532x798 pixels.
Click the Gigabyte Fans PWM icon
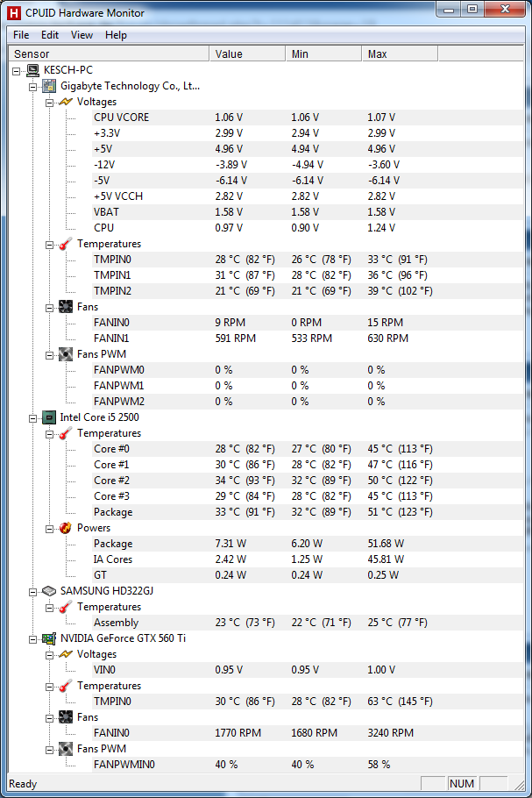point(66,354)
